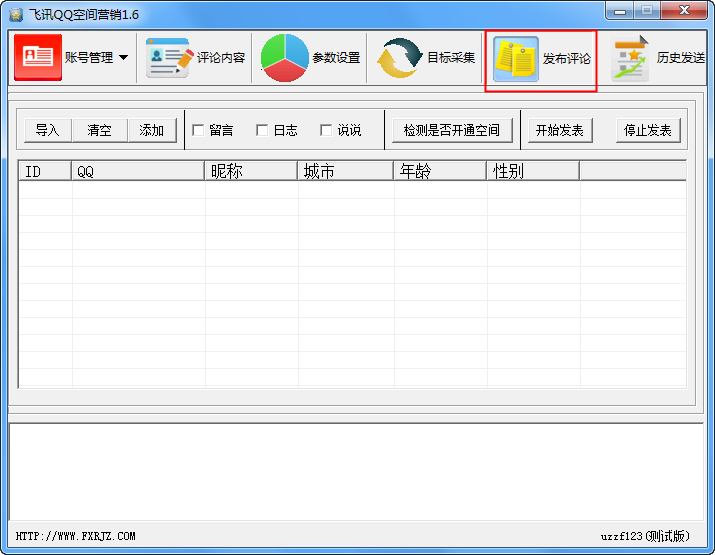Screen dimensions: 715x555
Task: Expand the 账号管理 dropdown arrow
Action: click(124, 58)
